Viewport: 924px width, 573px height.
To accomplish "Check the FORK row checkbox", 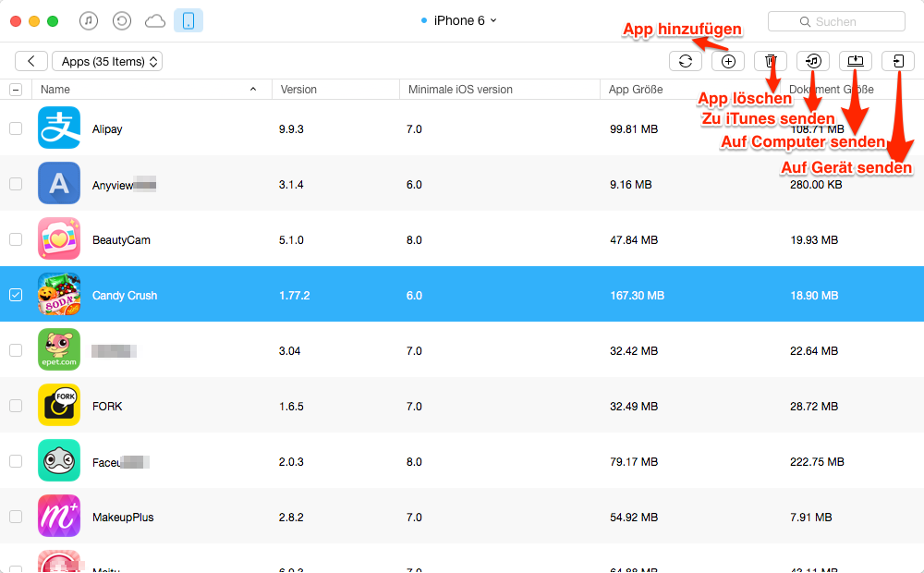I will click(16, 406).
